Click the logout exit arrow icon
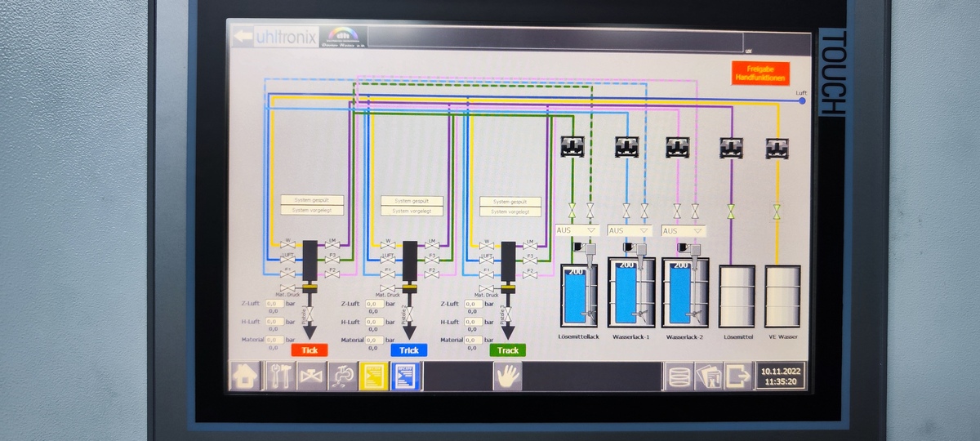 coord(738,376)
